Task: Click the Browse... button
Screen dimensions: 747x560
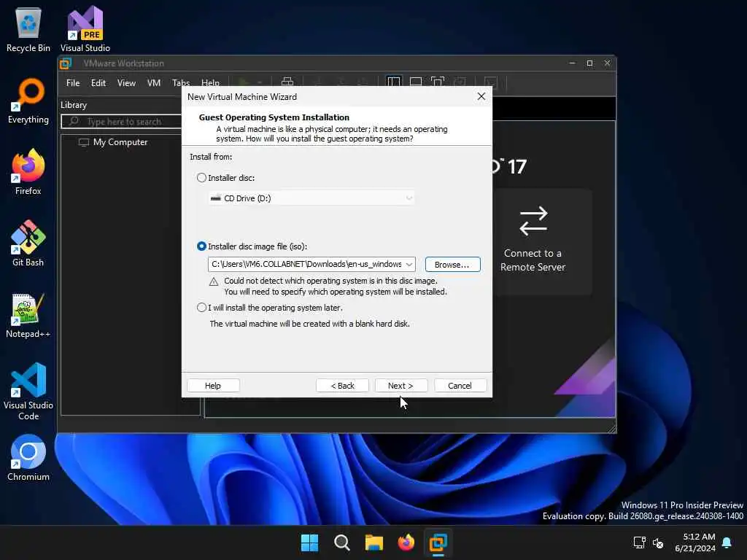Action: [452, 264]
